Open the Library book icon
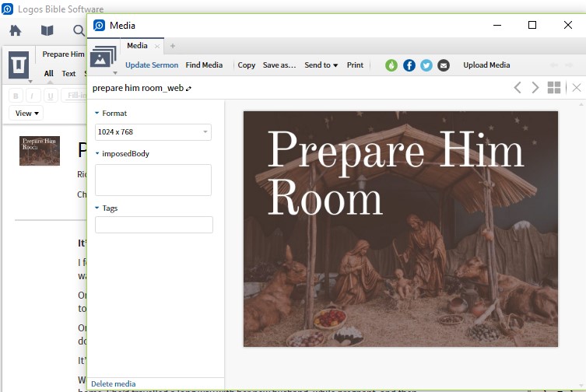Viewport: 586px width, 392px height. [x=47, y=30]
